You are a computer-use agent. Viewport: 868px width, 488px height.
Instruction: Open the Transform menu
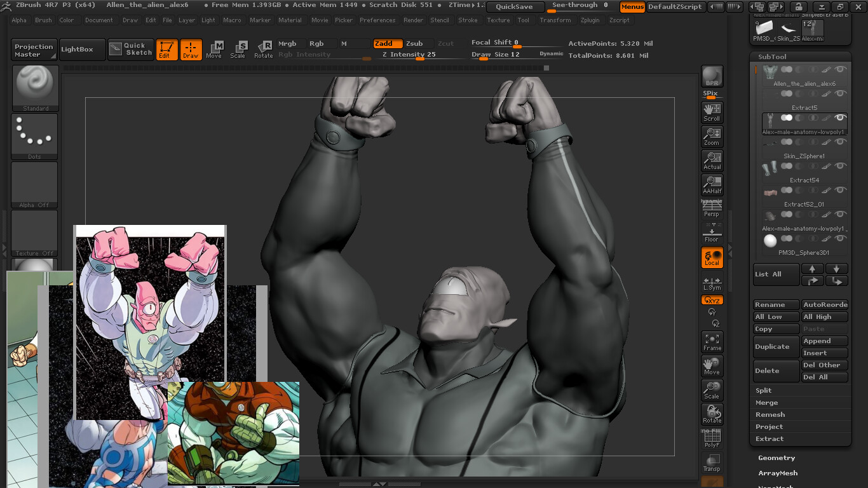(555, 20)
